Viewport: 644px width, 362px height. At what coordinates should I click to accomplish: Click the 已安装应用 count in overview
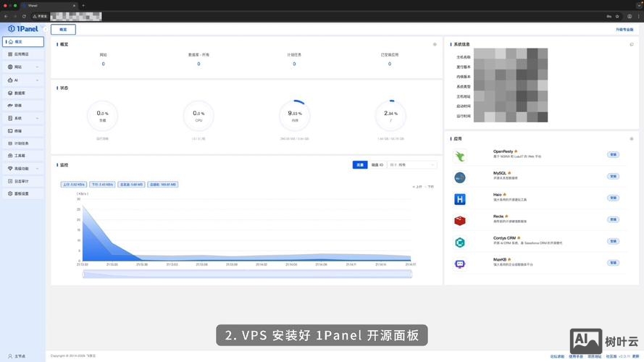click(389, 64)
